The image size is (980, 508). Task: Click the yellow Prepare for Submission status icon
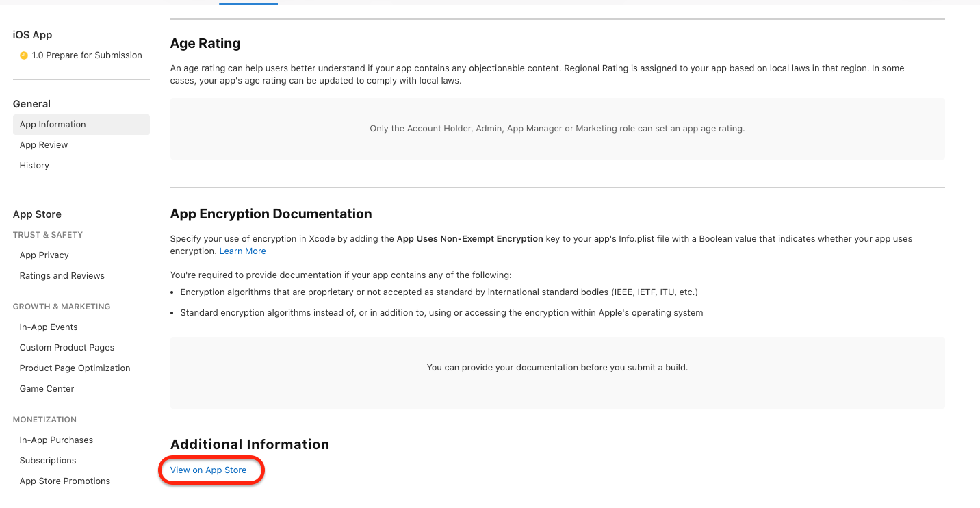tap(23, 55)
